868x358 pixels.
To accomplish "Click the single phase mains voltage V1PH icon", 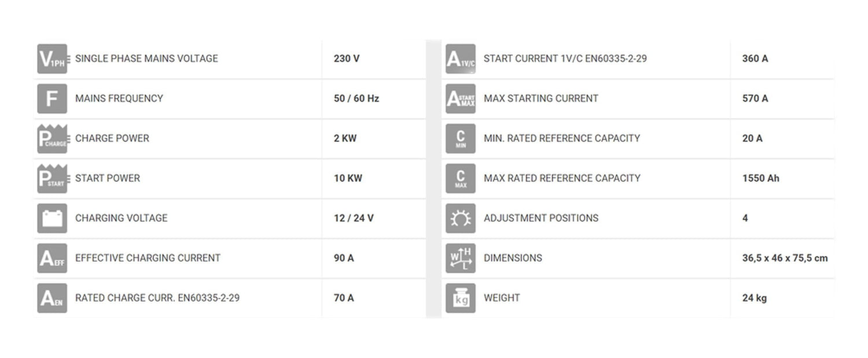I will coord(52,59).
